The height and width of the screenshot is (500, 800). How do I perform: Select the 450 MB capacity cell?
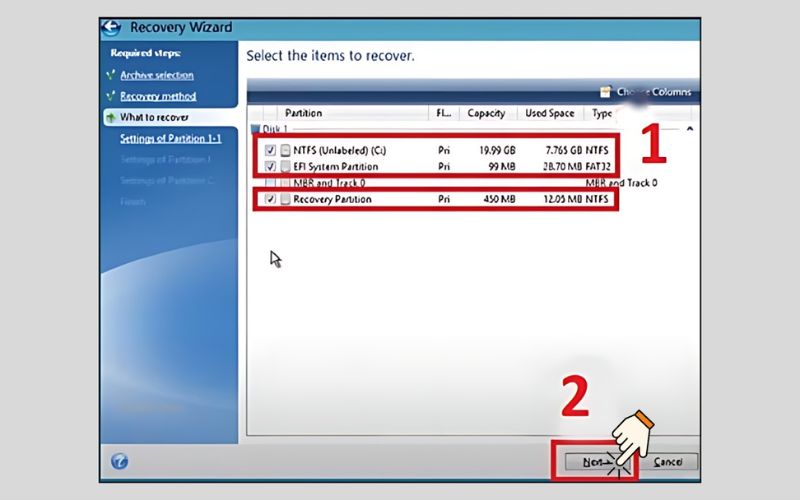coord(499,199)
